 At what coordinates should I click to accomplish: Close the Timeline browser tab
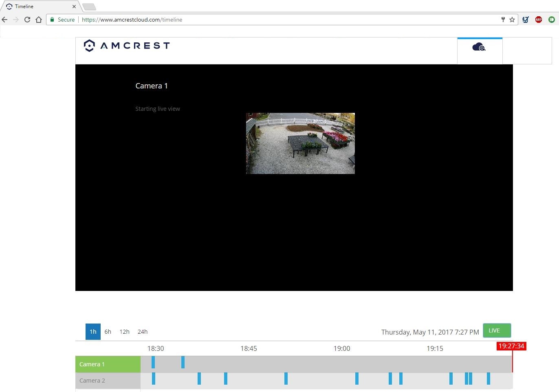pyautogui.click(x=74, y=7)
